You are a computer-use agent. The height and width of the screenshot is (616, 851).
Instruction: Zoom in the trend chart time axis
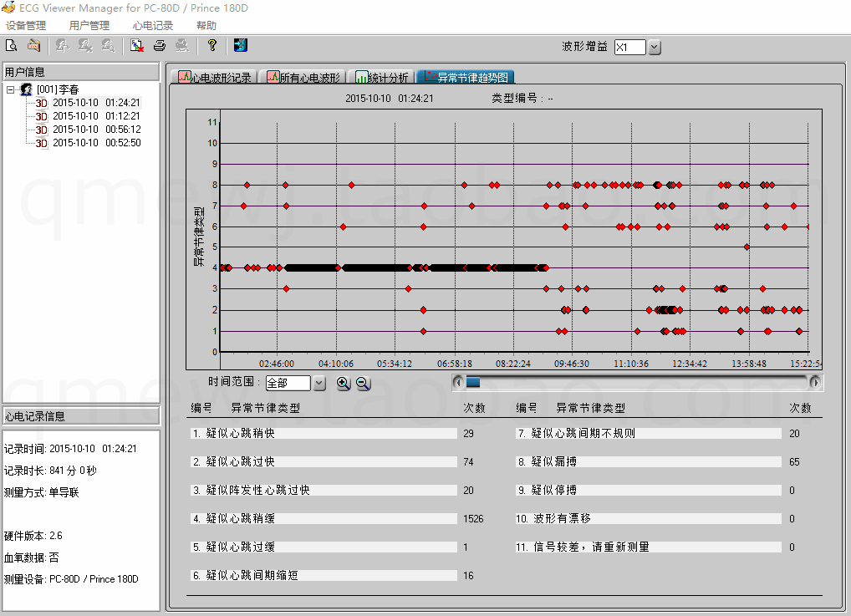[x=343, y=383]
